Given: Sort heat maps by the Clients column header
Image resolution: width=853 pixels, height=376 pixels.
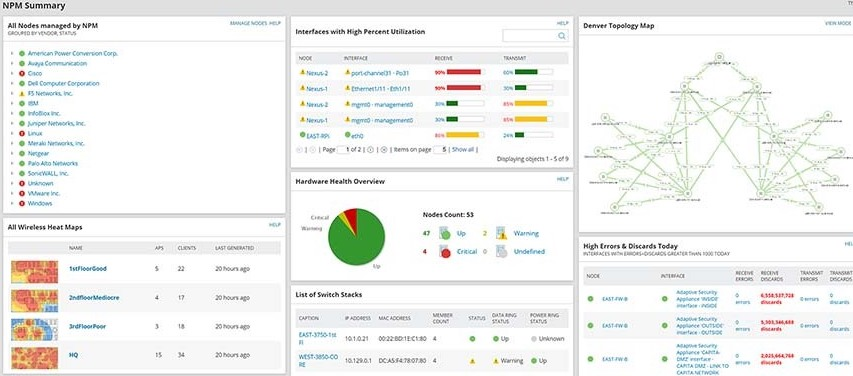Looking at the screenshot, I should [x=187, y=248].
